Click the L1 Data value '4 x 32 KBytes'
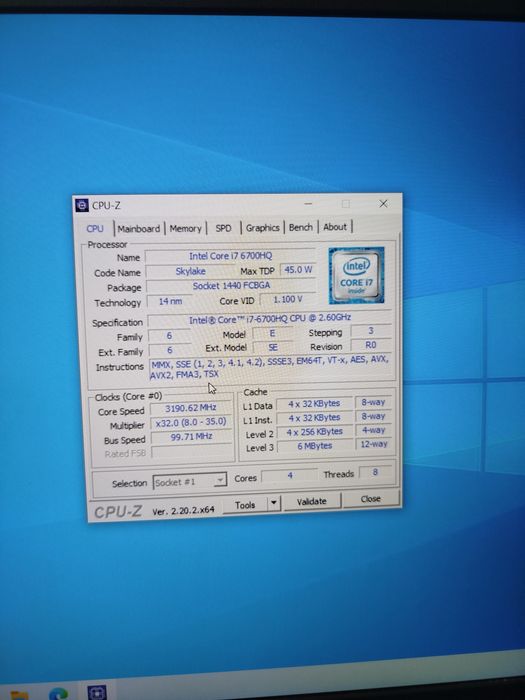Viewport: 525px width, 700px height. click(314, 404)
